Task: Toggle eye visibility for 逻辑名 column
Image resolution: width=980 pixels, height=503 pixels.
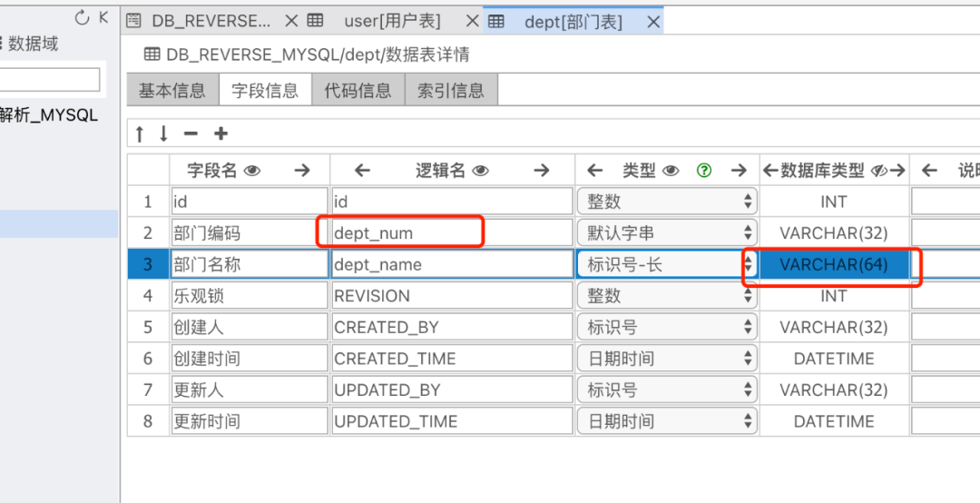Action: (481, 171)
